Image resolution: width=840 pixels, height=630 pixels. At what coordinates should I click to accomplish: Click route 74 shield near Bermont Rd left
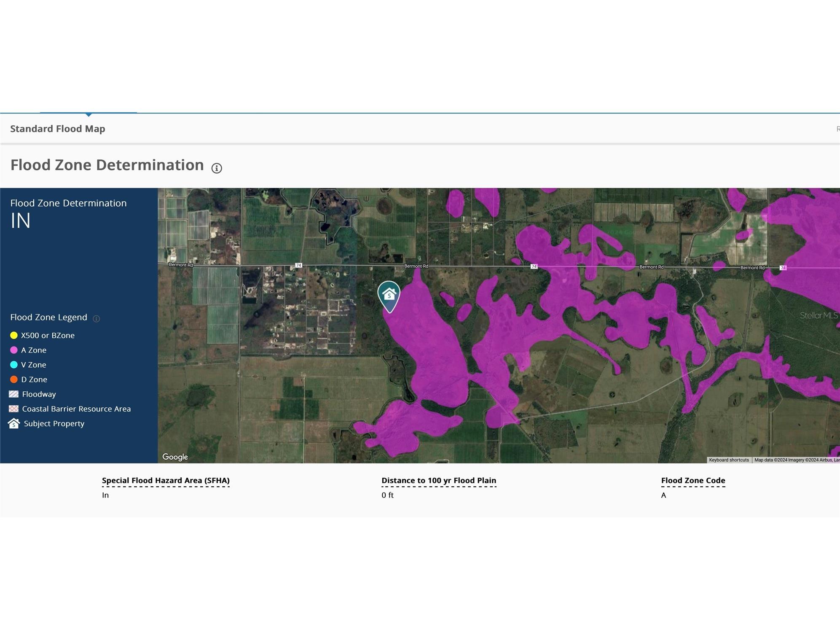pos(298,265)
